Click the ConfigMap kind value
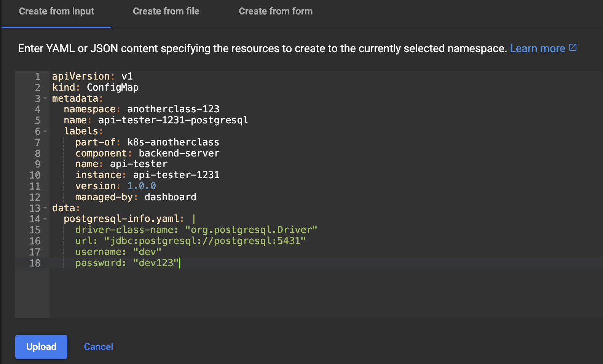This screenshot has width=603, height=364. coord(113,88)
